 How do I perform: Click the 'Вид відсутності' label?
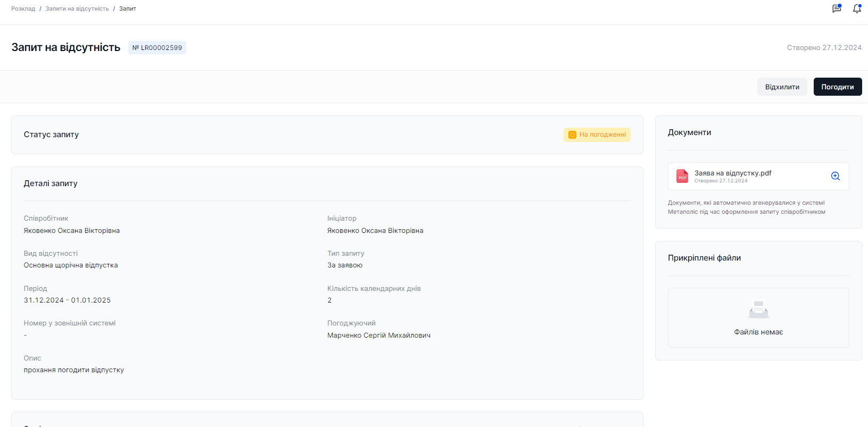pos(51,253)
